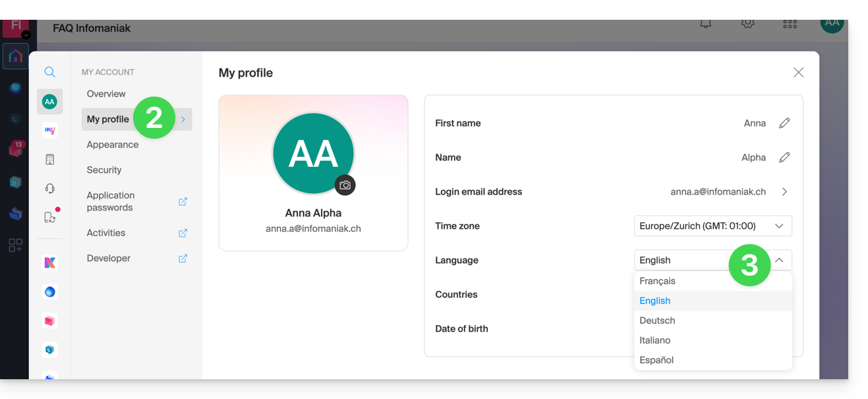Image resolution: width=868 pixels, height=399 pixels.
Task: Open Login email address chevron
Action: click(784, 192)
